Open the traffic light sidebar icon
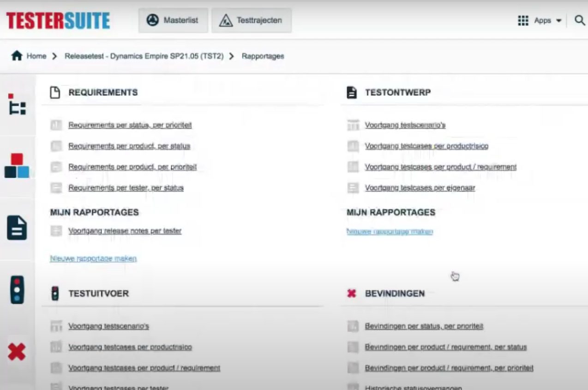The image size is (588, 390). (x=17, y=290)
